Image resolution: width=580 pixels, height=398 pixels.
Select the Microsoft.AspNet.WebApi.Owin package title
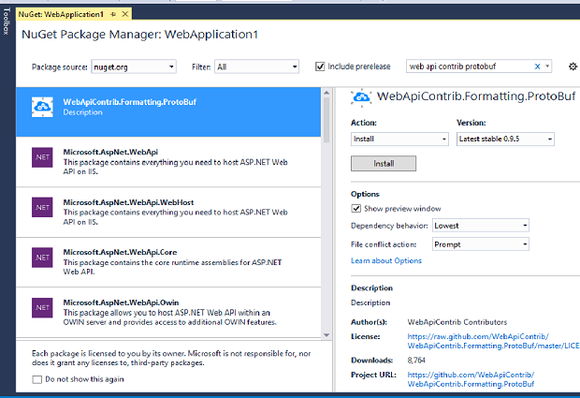[x=121, y=303]
